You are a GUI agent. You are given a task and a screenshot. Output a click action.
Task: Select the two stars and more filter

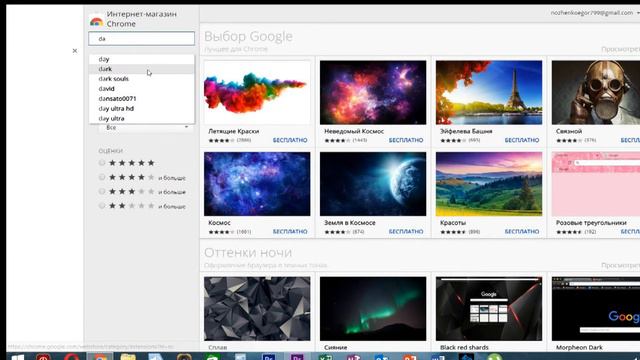click(102, 206)
